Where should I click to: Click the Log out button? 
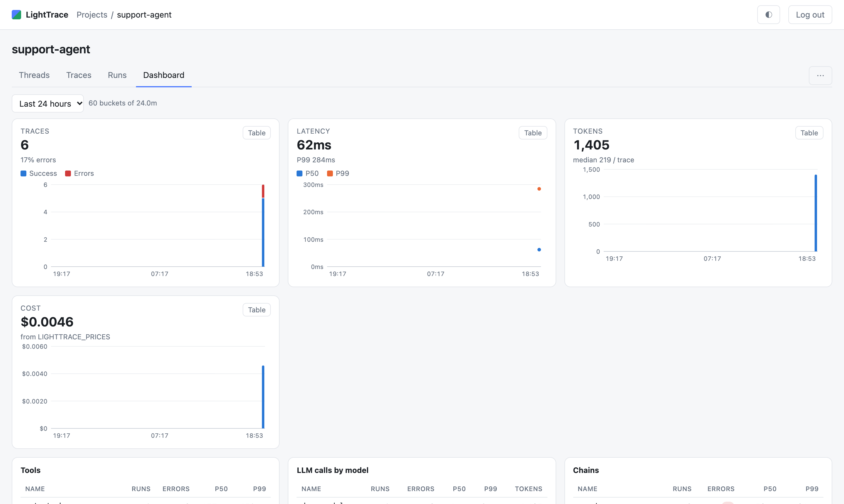(810, 15)
